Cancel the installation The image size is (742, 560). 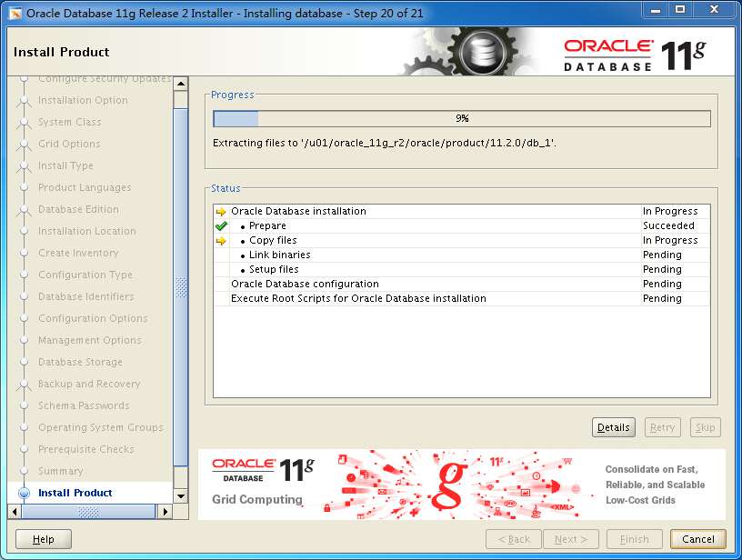698,538
